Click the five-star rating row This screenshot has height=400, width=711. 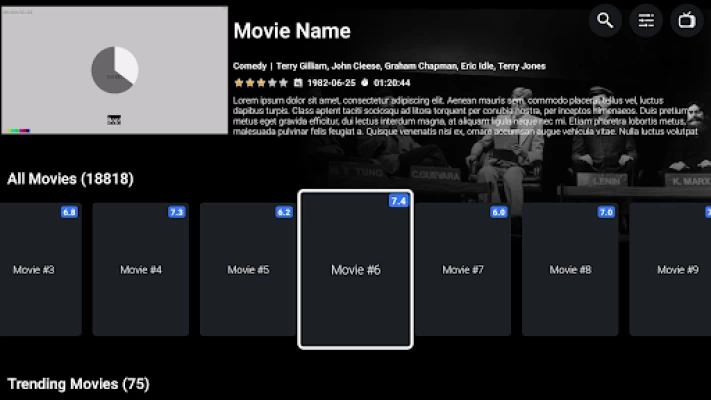pyautogui.click(x=261, y=83)
